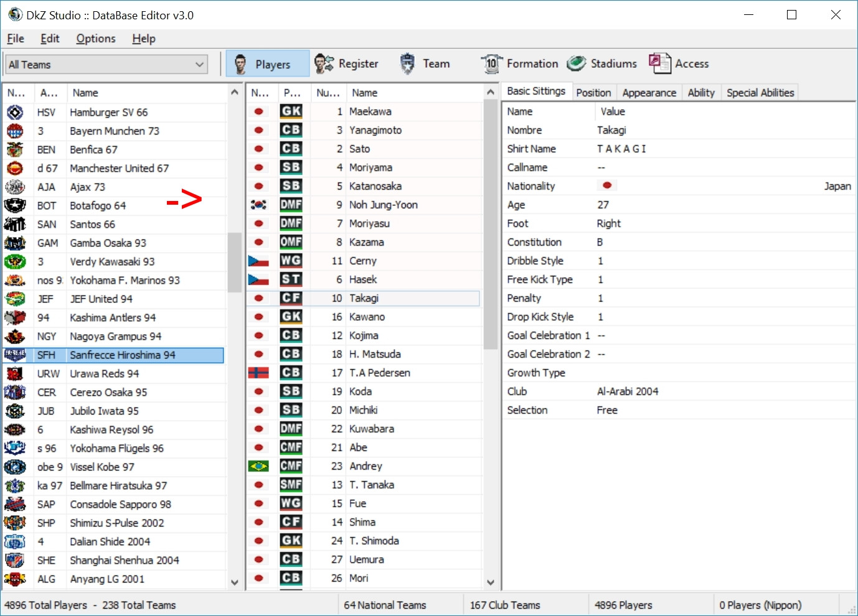Click the Foot value Right
This screenshot has width=858, height=616.
coord(609,223)
